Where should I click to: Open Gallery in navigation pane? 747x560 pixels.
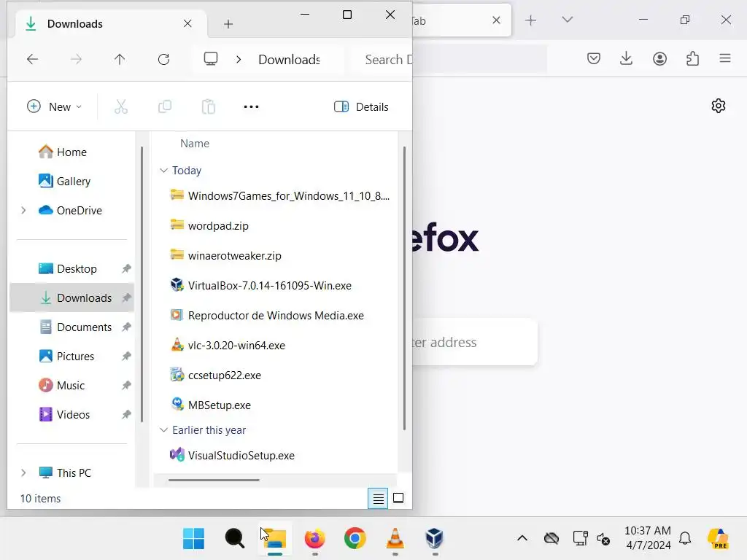(64, 181)
